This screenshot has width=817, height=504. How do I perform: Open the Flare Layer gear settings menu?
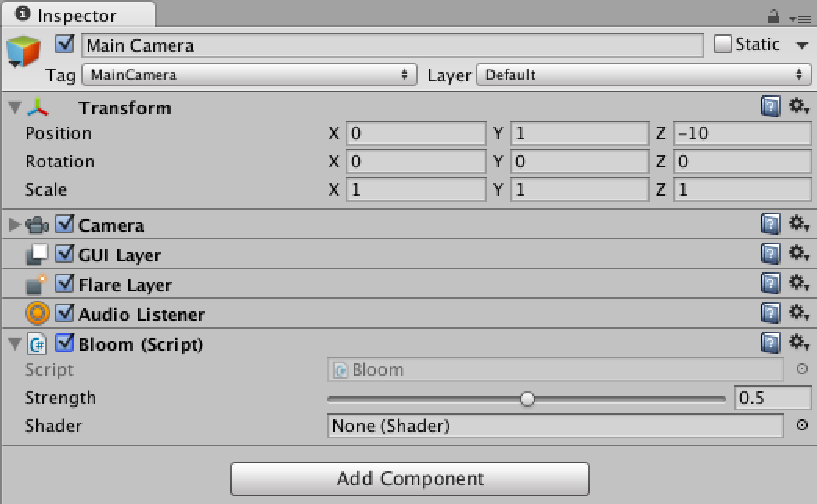[797, 284]
